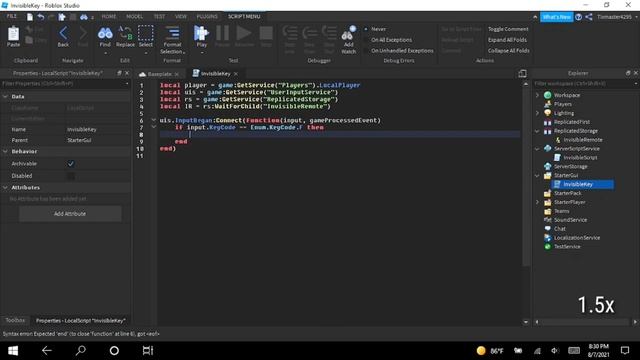This screenshot has width=640, height=360.
Task: Collapse the StarterGui tree node
Action: click(x=537, y=176)
